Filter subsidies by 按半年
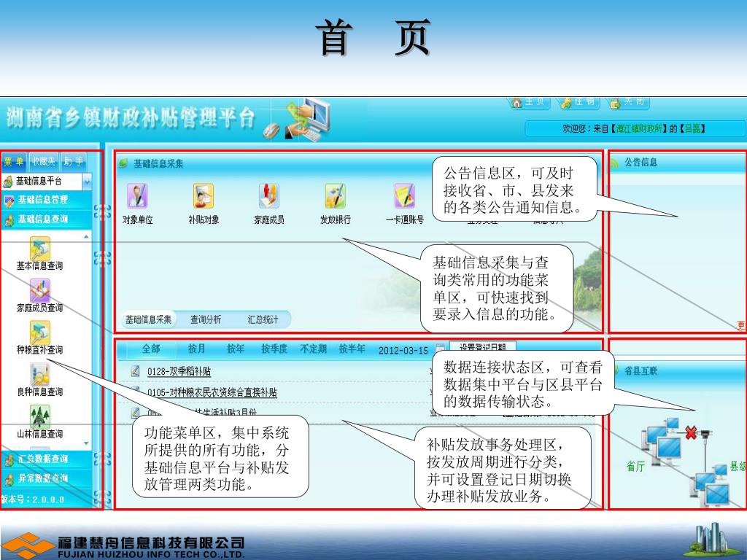This screenshot has width=747, height=560. 352,349
